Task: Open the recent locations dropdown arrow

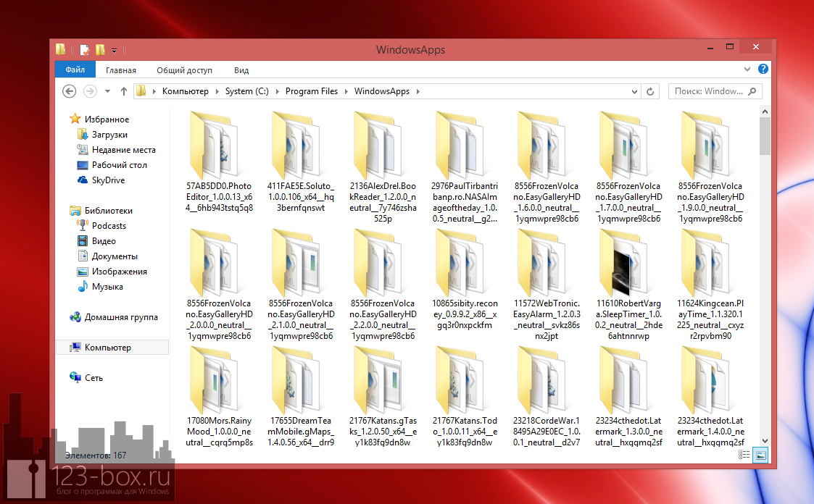Action: point(107,91)
